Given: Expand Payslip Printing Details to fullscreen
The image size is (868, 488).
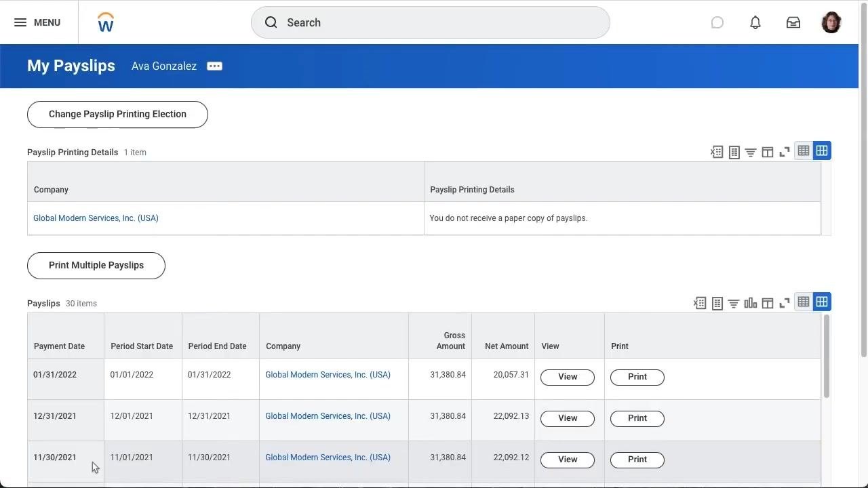Looking at the screenshot, I should [x=785, y=152].
